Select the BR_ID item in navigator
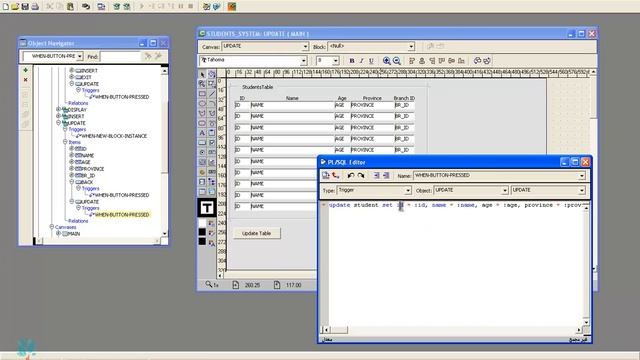 [88, 176]
